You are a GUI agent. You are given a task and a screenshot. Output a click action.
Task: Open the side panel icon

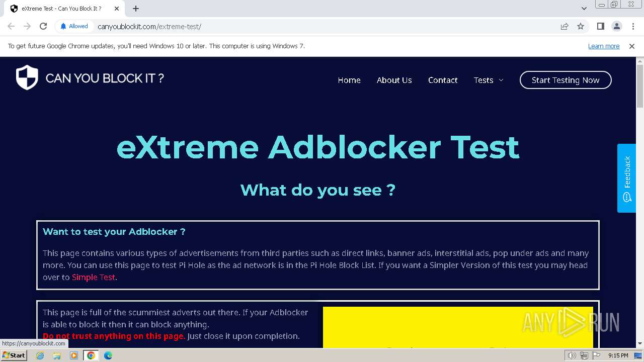600,26
